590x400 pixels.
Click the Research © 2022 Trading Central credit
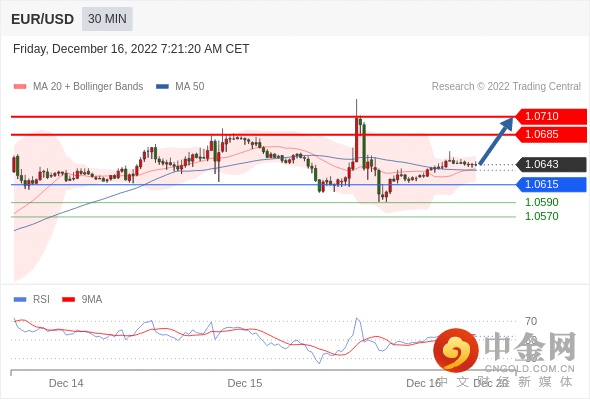tap(506, 87)
